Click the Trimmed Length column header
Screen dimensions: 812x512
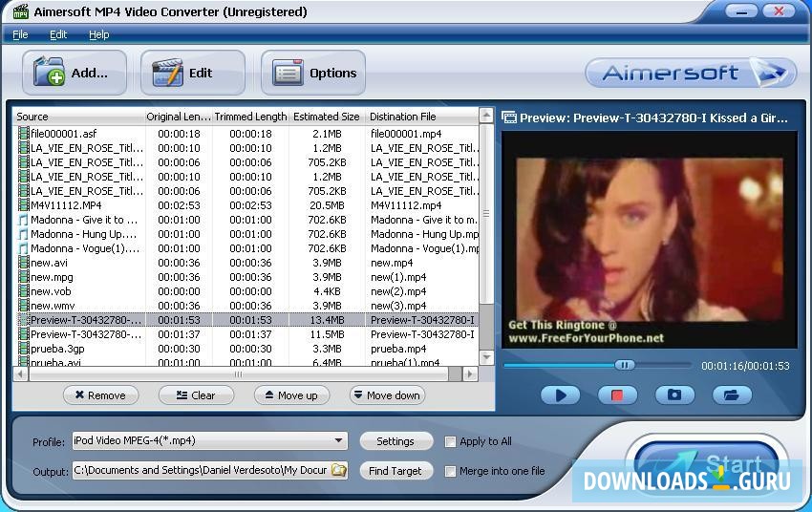250,117
